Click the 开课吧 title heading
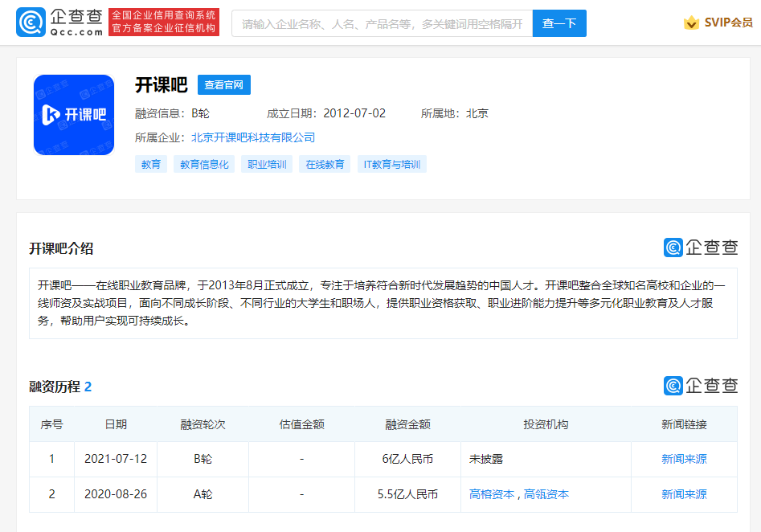This screenshot has width=761, height=532. [162, 85]
